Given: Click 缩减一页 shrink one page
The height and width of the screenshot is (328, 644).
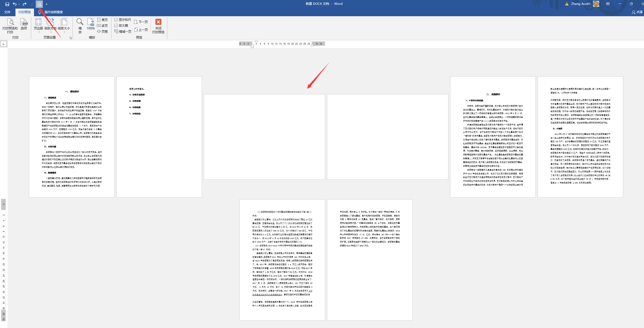Looking at the screenshot, I should pos(123,31).
